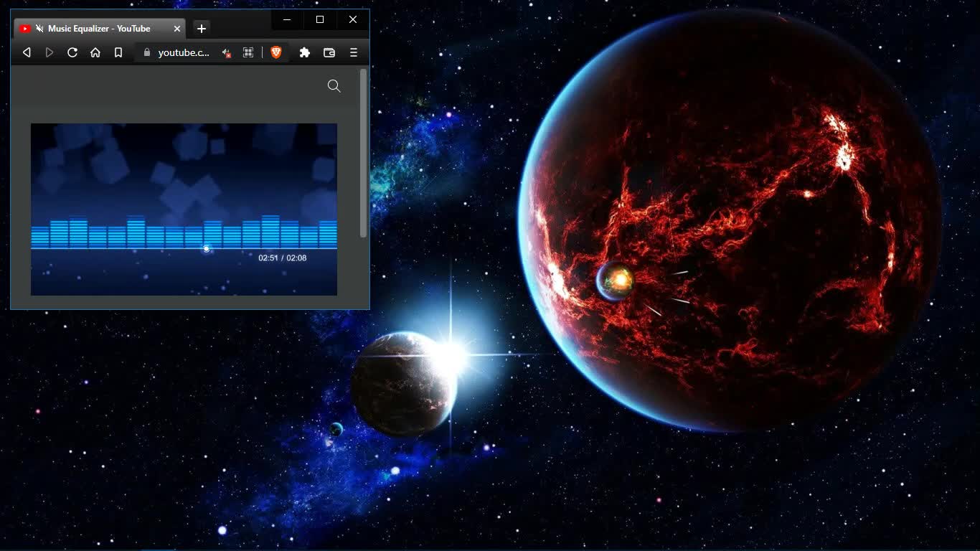Open the Brave Wallet icon
Screen dimensions: 980x551
tap(329, 52)
